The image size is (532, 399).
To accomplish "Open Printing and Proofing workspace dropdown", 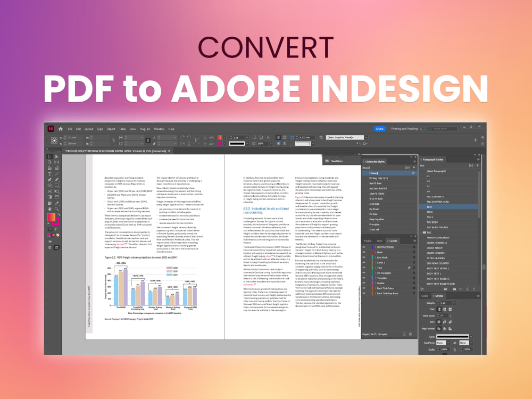I will [406, 129].
